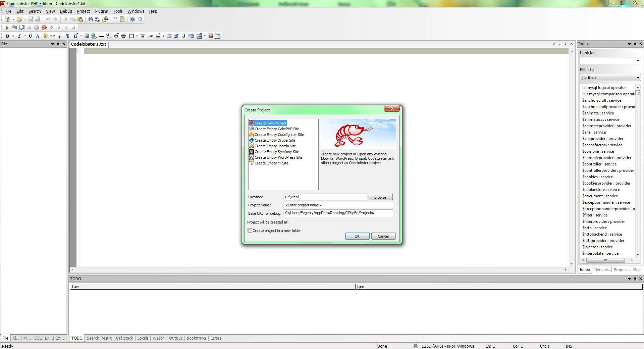The width and height of the screenshot is (644, 349).
Task: Click the Italic I formatting icon
Action: tap(19, 36)
